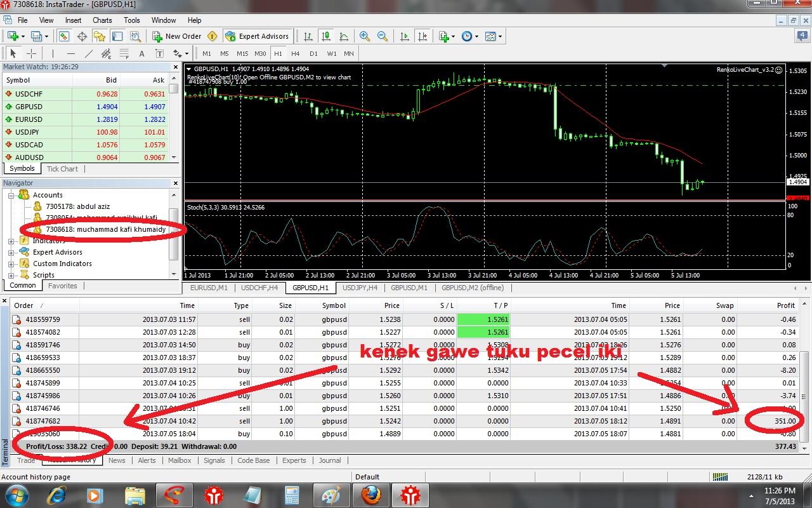Switch chart to bar chart icon

(308, 36)
